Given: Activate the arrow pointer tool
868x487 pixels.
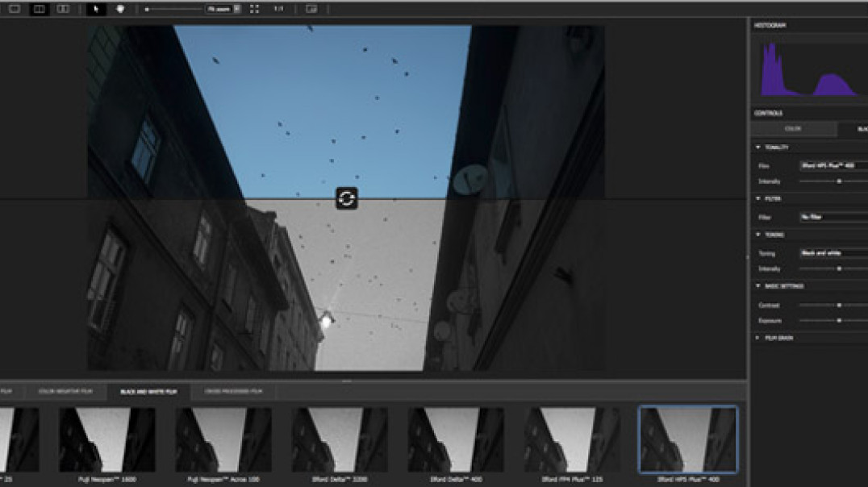Looking at the screenshot, I should [x=96, y=9].
